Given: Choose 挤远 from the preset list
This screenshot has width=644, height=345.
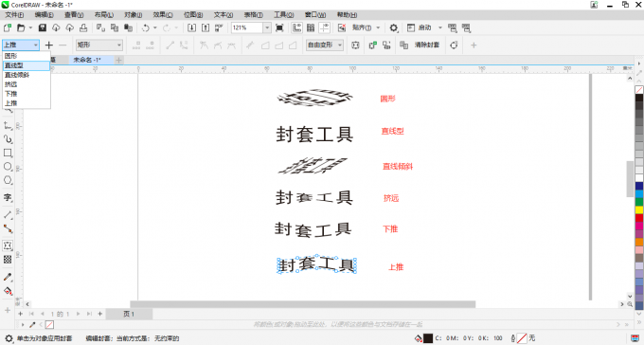Looking at the screenshot, I should point(26,84).
